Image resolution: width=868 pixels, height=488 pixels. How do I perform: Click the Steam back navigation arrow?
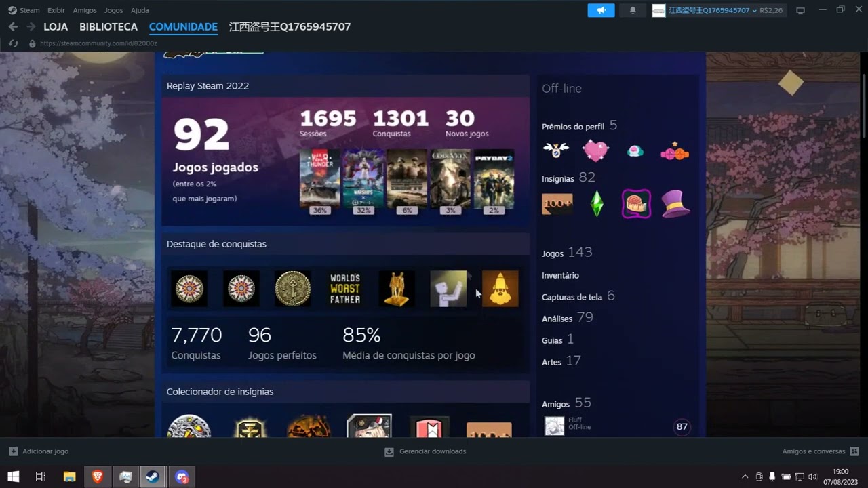coord(14,26)
